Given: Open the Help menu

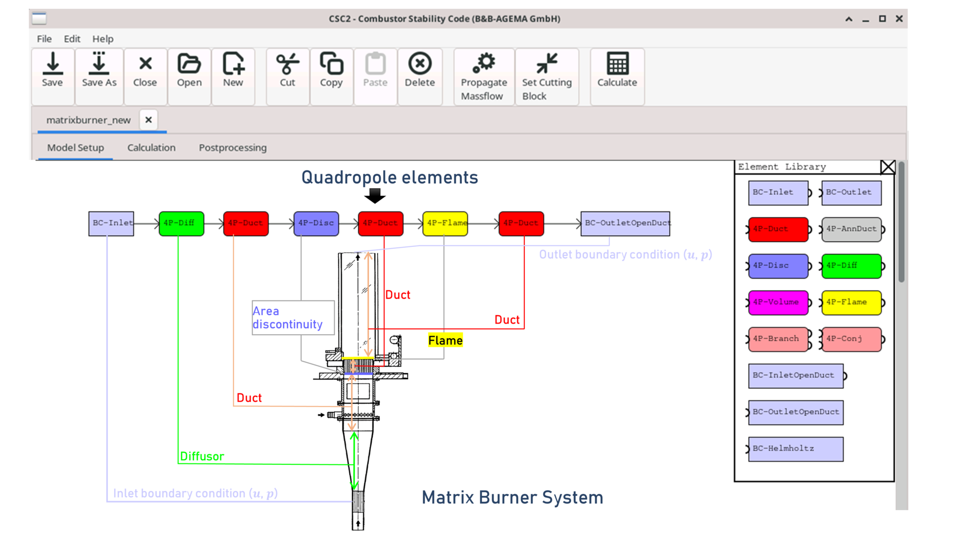Looking at the screenshot, I should [x=103, y=39].
